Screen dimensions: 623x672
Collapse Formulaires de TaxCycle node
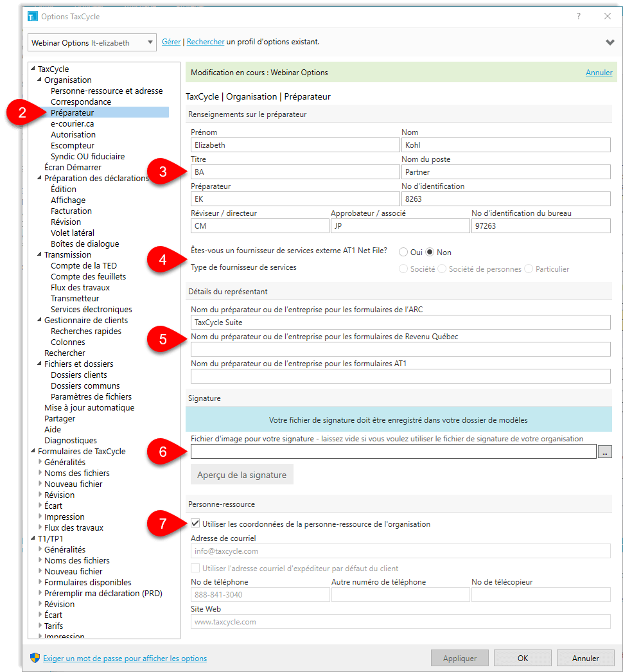33,451
